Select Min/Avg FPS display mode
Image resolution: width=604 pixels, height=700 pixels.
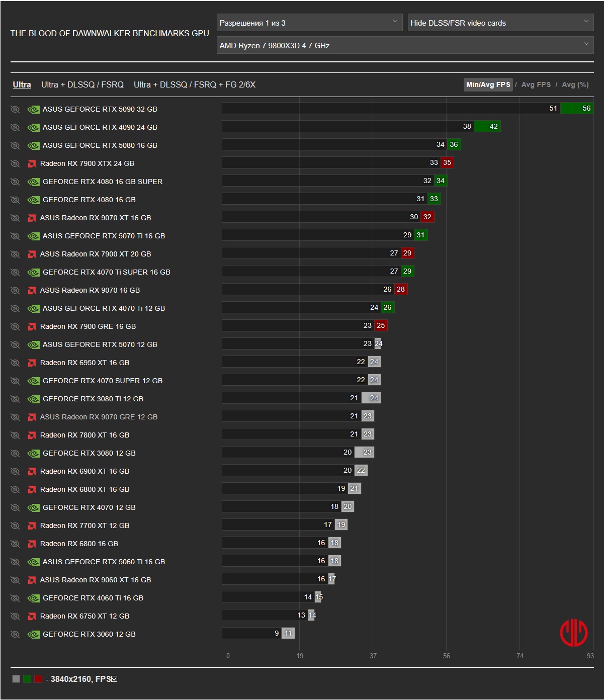coord(488,84)
